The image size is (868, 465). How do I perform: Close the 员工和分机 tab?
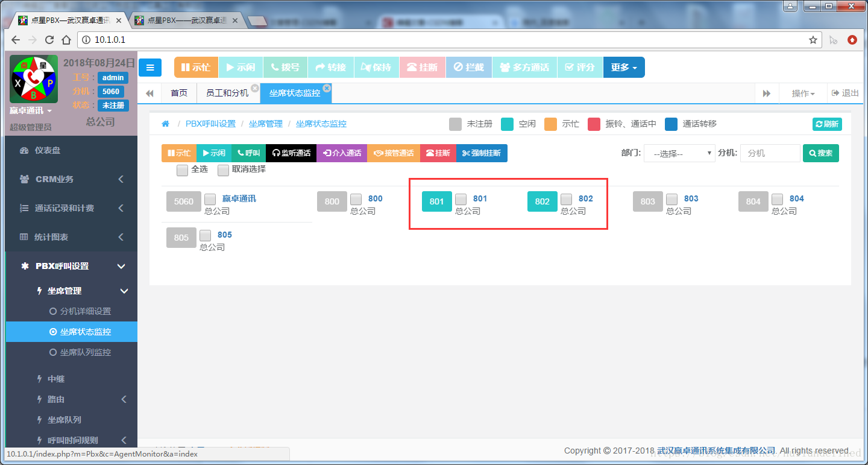click(255, 88)
